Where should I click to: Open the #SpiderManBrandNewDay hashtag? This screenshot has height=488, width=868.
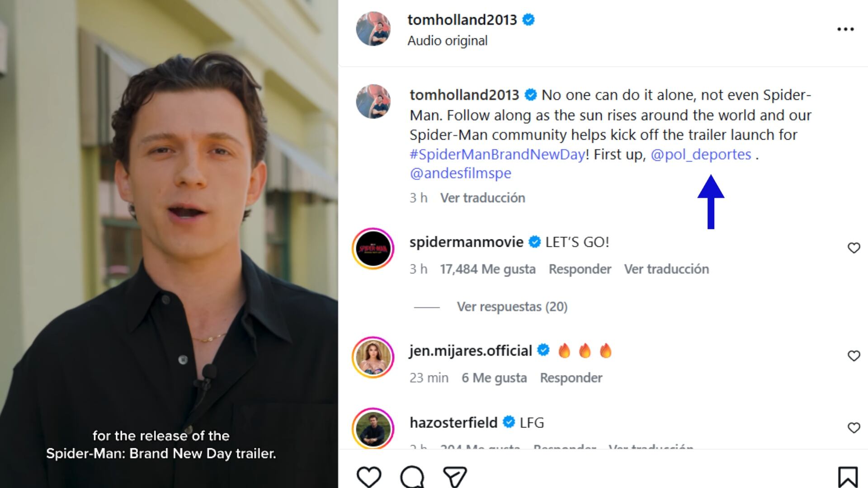[495, 154]
